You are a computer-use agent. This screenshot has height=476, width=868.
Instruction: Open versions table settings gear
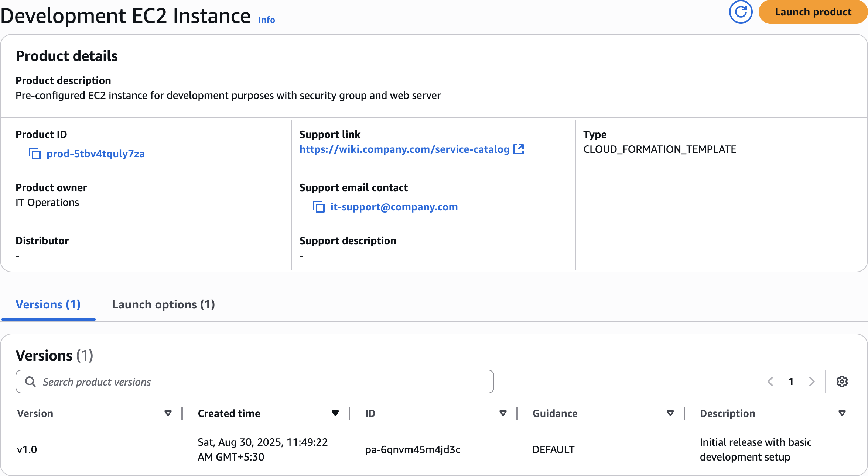842,382
